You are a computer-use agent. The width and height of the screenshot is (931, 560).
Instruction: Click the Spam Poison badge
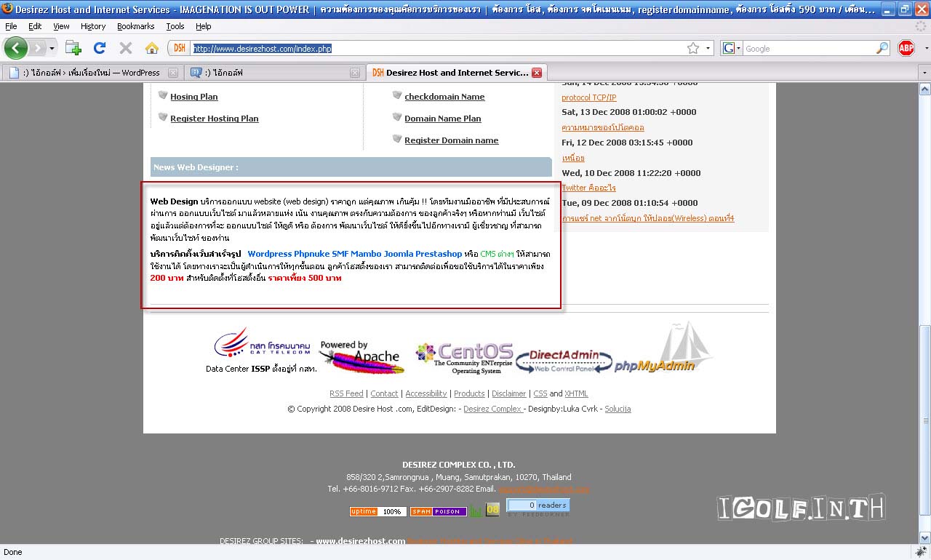[x=438, y=511]
